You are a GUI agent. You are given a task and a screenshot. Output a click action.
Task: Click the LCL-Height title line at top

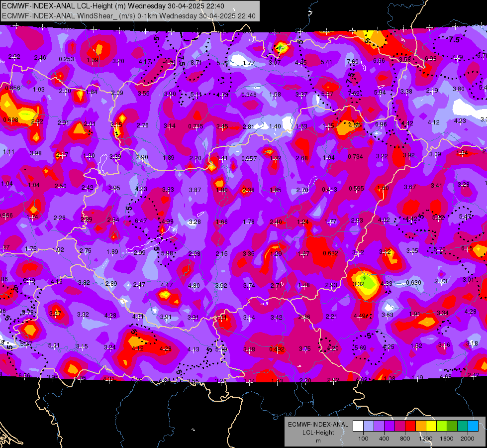coord(113,6)
